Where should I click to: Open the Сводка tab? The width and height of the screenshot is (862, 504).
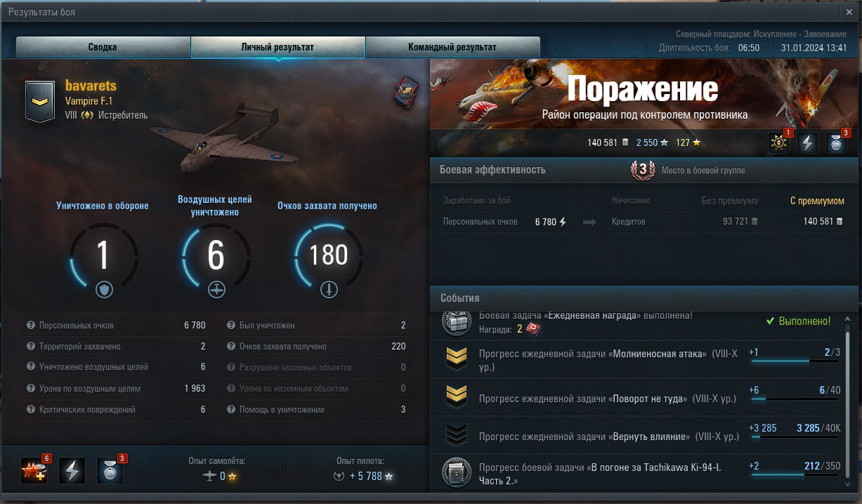point(103,47)
